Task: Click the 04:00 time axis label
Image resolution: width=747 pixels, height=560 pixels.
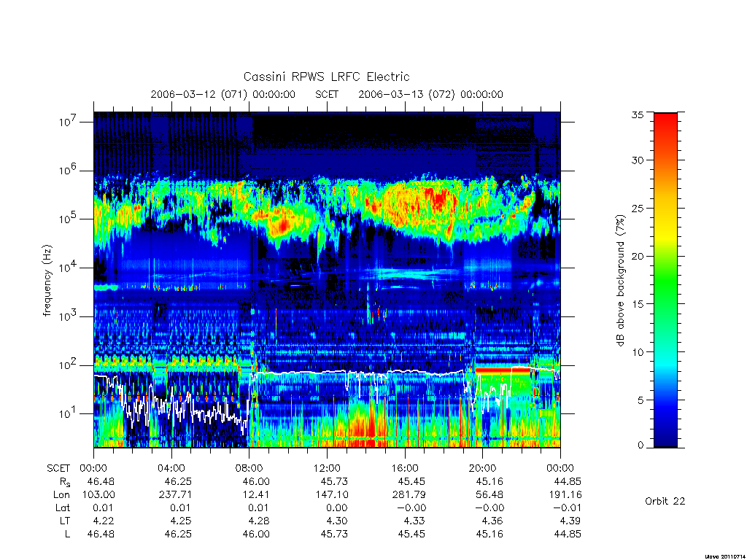Action: click(x=171, y=468)
